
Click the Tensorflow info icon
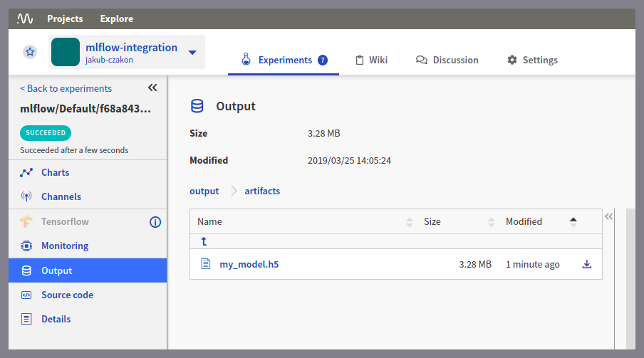pyautogui.click(x=155, y=222)
